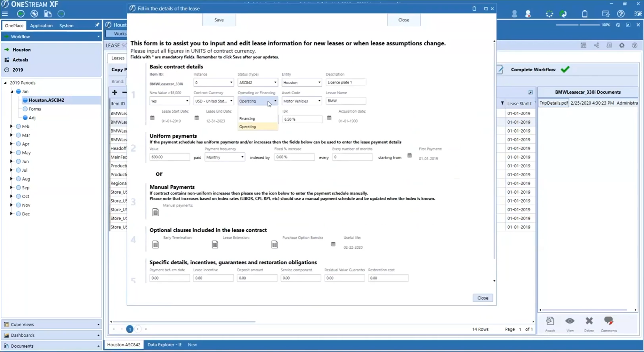Click the View document eye icon
The image size is (644, 352).
tap(570, 321)
